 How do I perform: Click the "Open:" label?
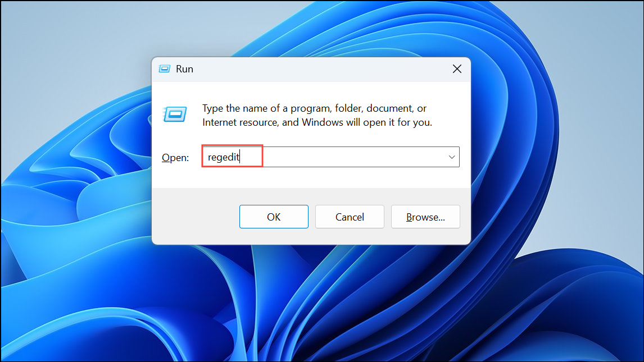[175, 157]
